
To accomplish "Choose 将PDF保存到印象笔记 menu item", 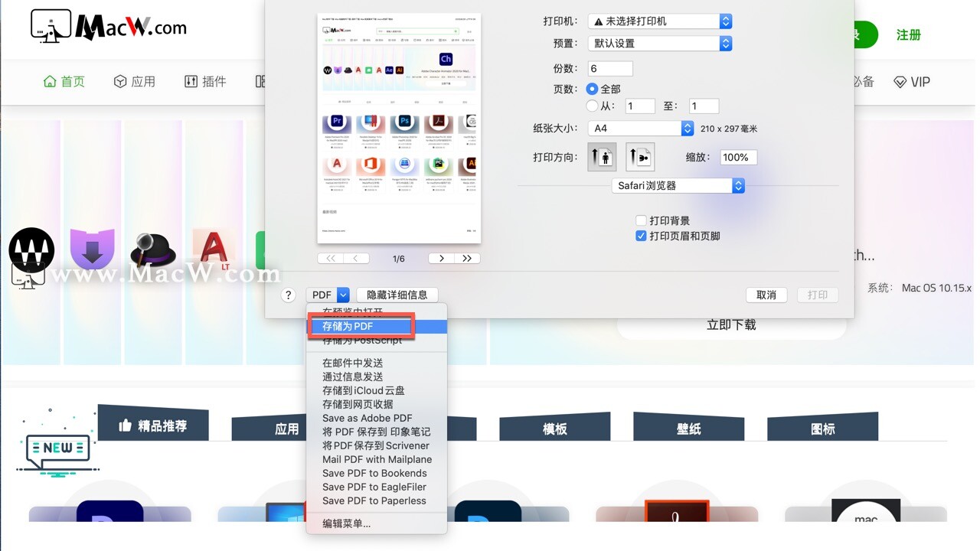I will [377, 432].
